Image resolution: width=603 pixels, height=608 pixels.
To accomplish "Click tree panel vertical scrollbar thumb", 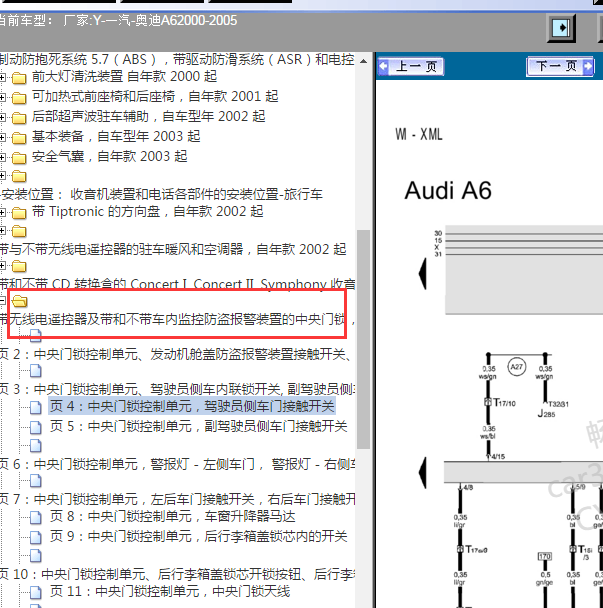I will [363, 339].
